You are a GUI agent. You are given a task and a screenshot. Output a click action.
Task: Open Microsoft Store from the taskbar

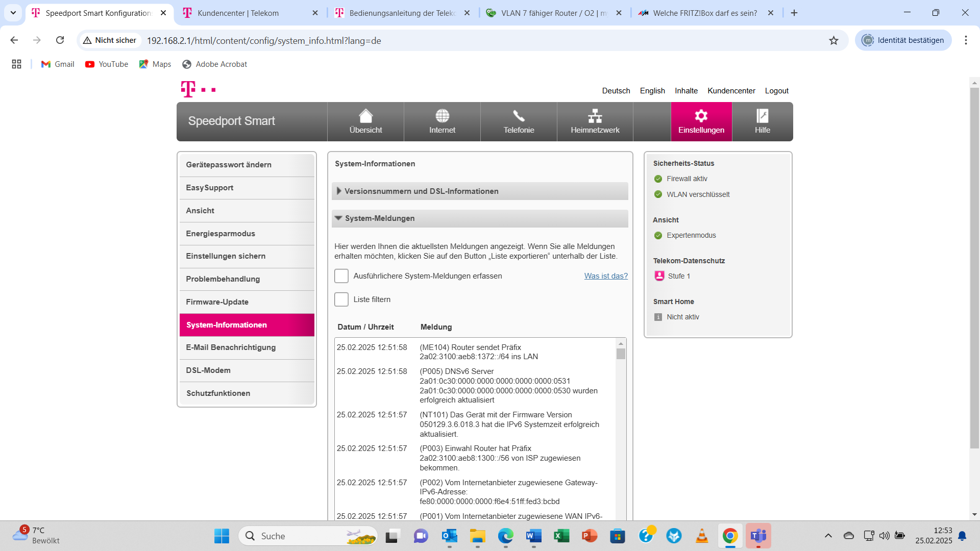(x=618, y=536)
